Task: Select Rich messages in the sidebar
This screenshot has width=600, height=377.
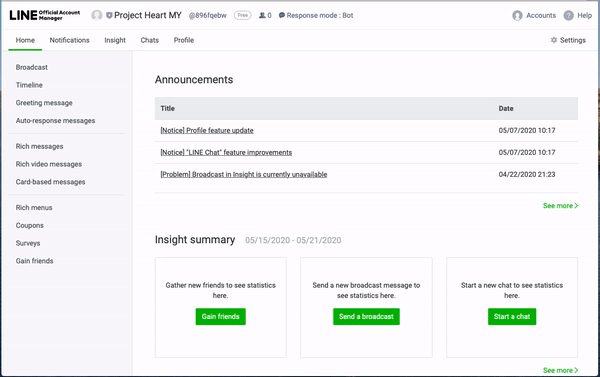Action: click(39, 146)
